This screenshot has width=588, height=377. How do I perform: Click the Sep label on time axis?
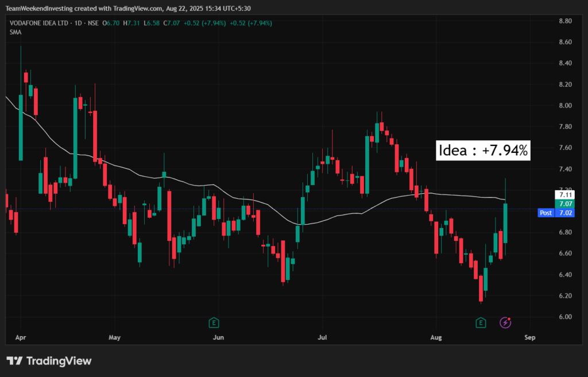click(530, 337)
